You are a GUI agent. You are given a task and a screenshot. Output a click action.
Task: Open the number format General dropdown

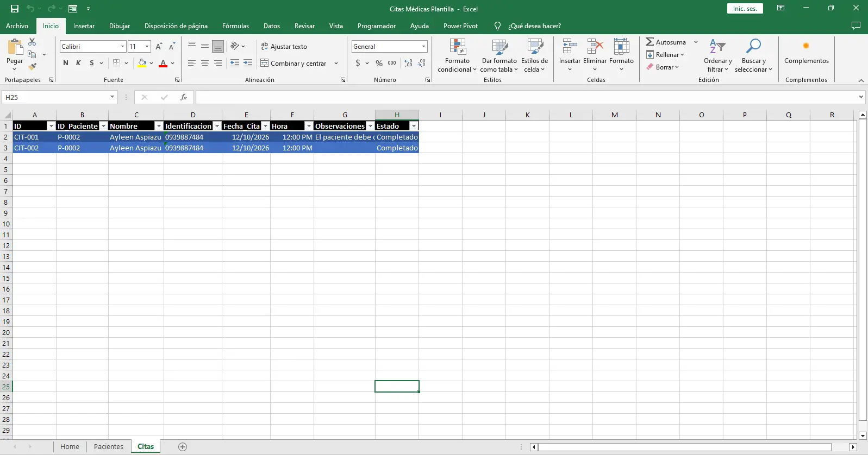tap(423, 47)
